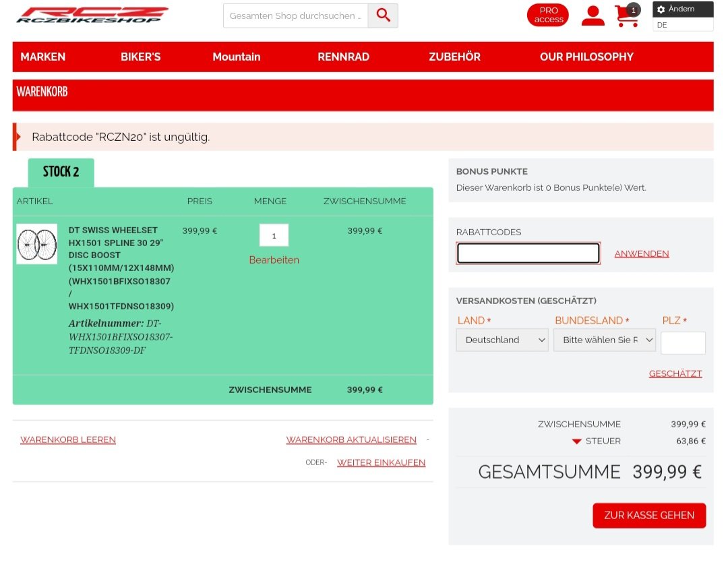This screenshot has height=579, width=728.
Task: Click the RCZ Bikeshop logo
Action: (92, 16)
